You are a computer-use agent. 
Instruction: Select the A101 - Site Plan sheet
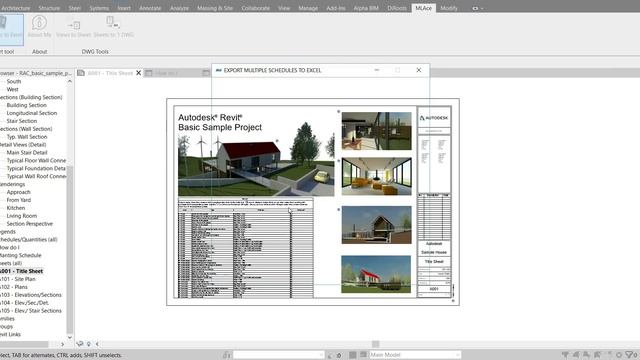[x=18, y=279]
